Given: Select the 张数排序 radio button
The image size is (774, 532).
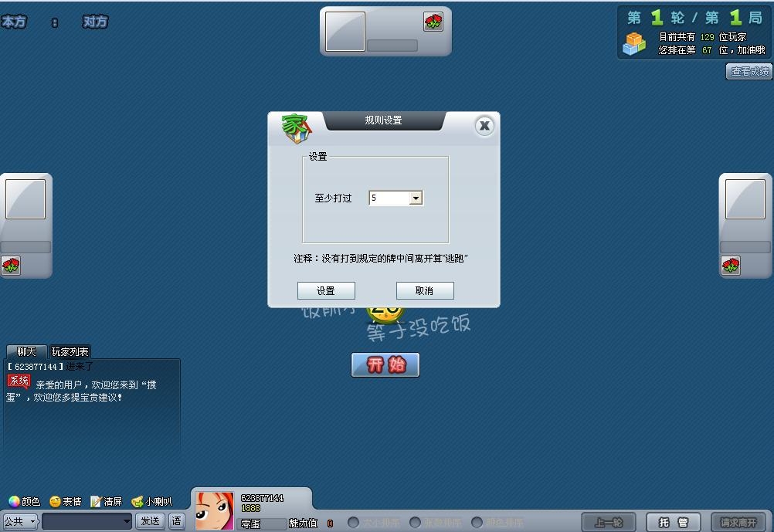Looking at the screenshot, I should click(x=416, y=523).
